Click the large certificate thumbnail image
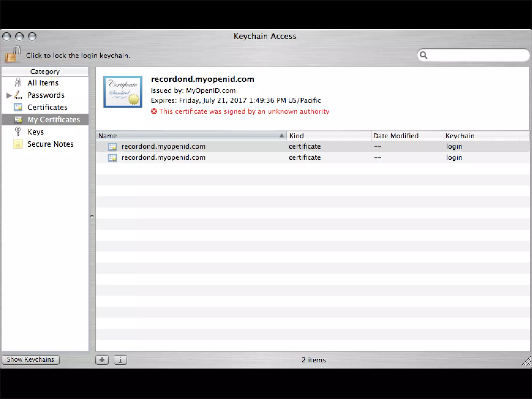 point(123,92)
